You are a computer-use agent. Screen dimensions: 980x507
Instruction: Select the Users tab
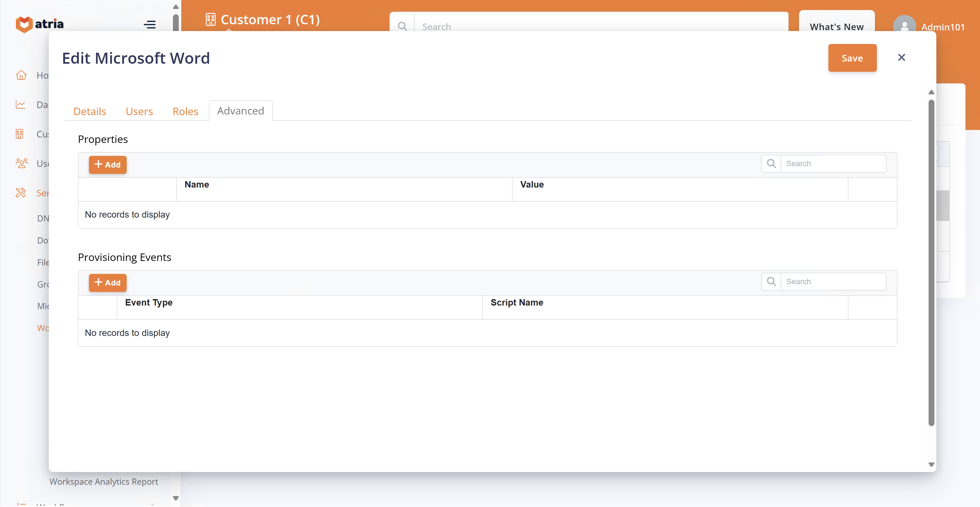139,111
